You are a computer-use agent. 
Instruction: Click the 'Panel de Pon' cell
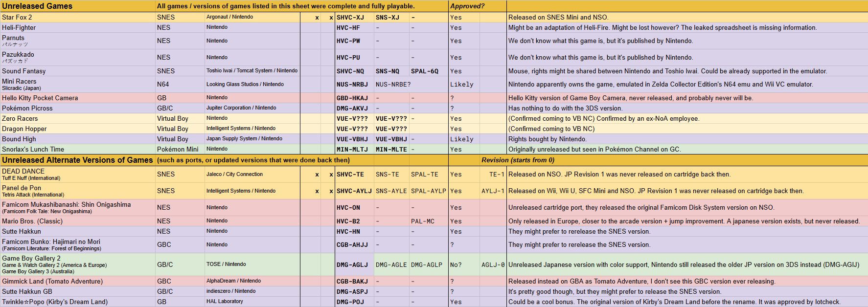click(78, 191)
